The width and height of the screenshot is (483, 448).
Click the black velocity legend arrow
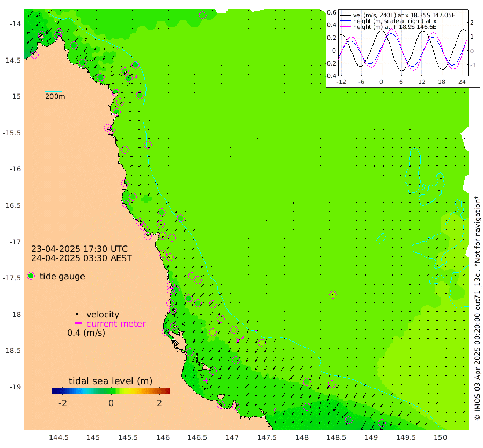point(78,314)
